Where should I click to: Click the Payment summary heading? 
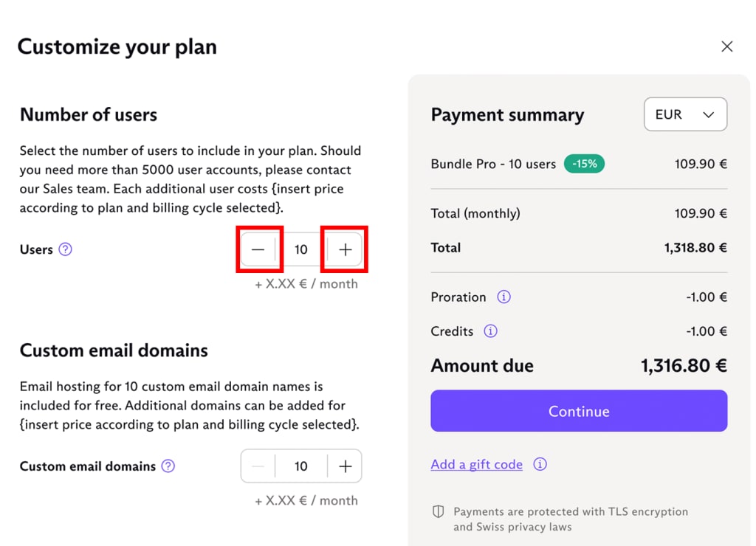[x=507, y=114]
